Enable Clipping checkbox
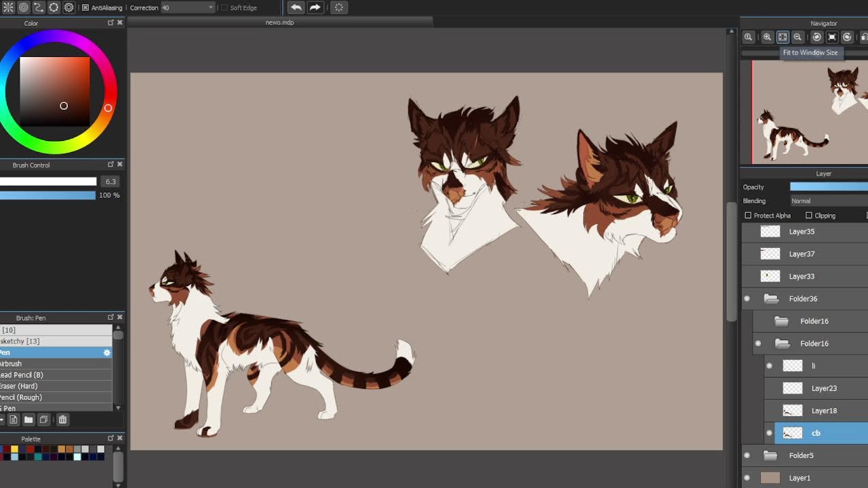Viewport: 868px width, 488px height. pyautogui.click(x=808, y=216)
